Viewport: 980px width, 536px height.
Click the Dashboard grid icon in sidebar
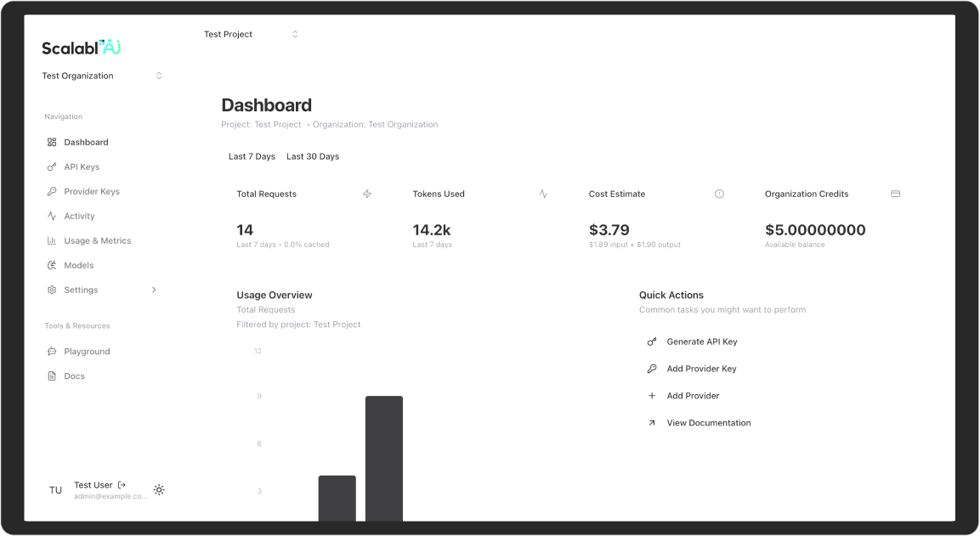[52, 143]
